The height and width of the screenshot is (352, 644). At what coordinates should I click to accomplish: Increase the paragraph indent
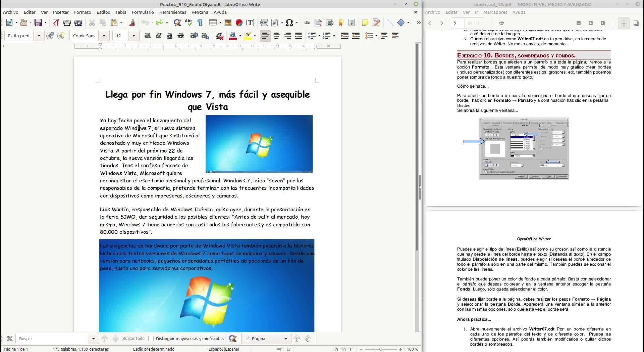point(344,36)
